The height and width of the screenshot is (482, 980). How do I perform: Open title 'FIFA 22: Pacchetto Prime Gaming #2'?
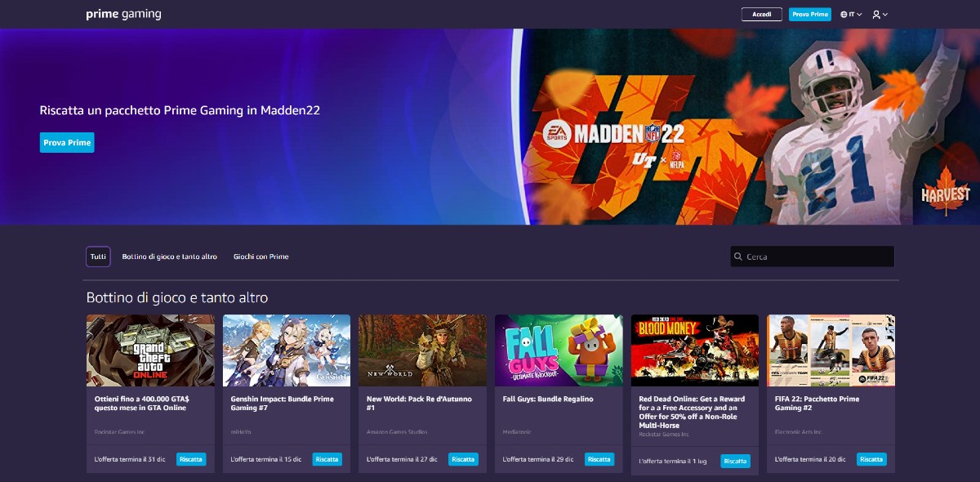817,404
